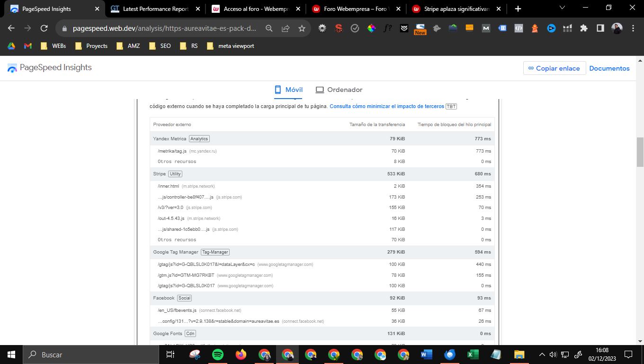Image resolution: width=644 pixels, height=364 pixels.
Task: Open the WEBs bookmark folder
Action: coord(54,46)
